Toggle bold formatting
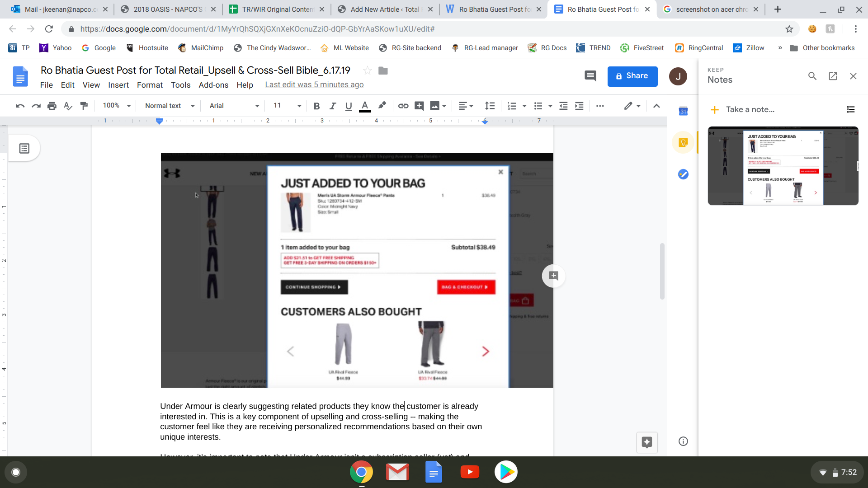Viewport: 868px width, 488px height. pyautogui.click(x=316, y=106)
